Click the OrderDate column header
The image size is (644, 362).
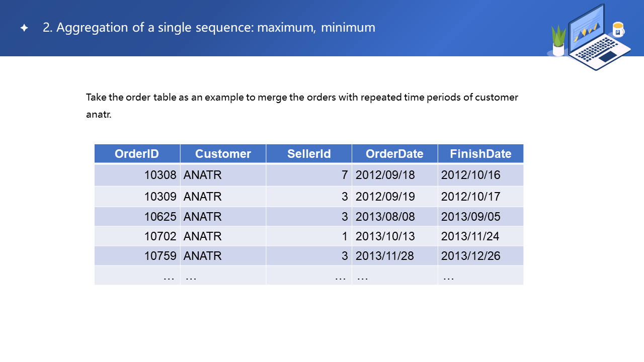(394, 154)
